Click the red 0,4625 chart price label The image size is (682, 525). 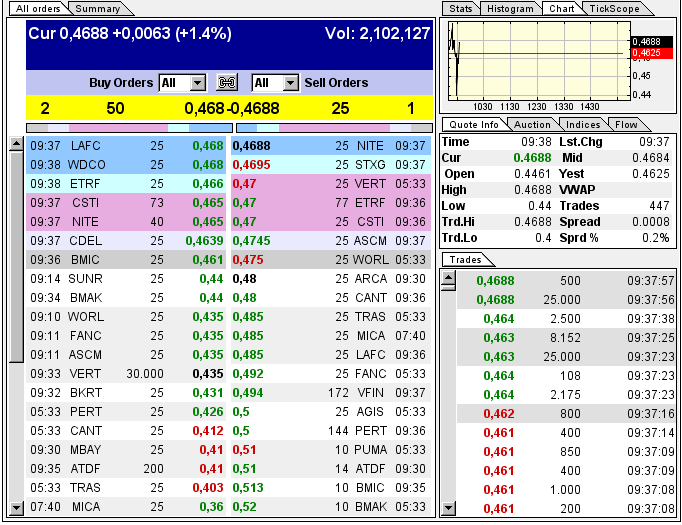652,53
